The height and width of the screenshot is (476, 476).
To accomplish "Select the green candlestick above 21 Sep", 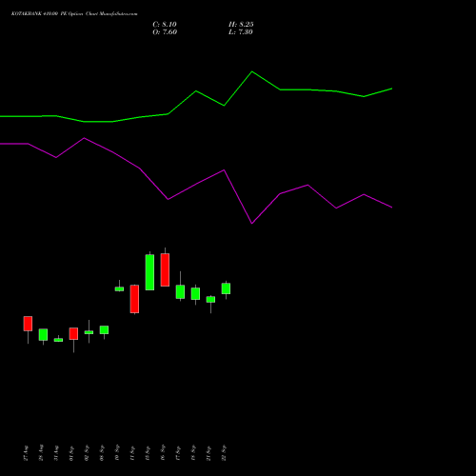I will pyautogui.click(x=210, y=300).
